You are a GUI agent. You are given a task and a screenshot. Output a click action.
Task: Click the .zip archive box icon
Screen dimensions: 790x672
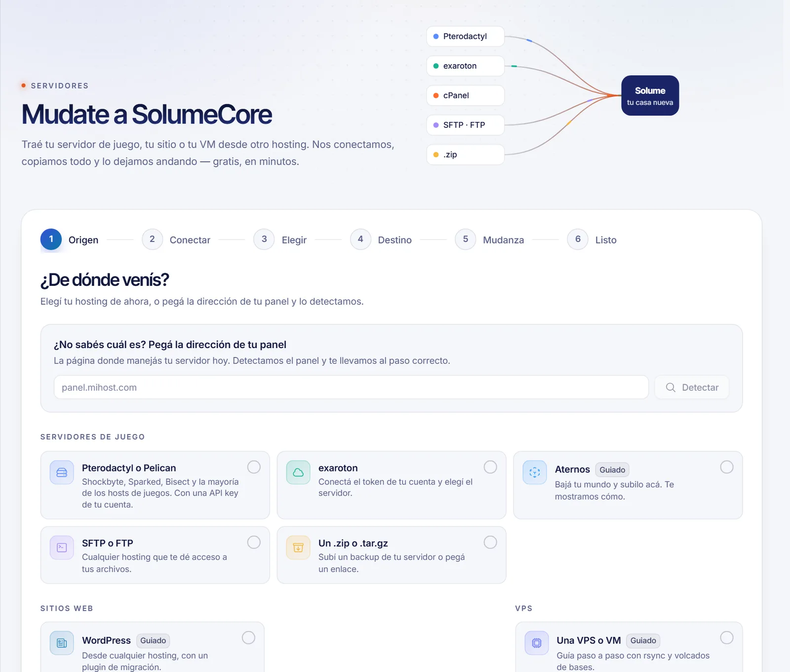coord(298,548)
